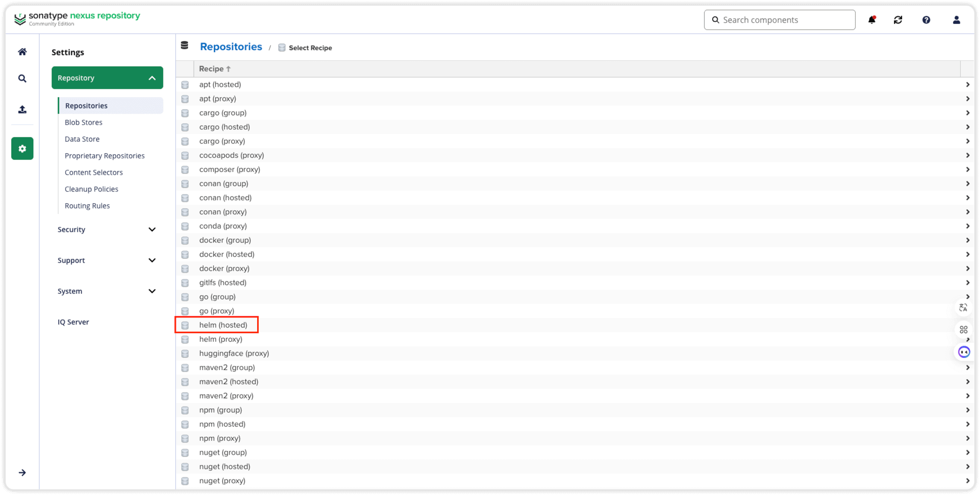Click the database icon beside gitlfs (hosted)
This screenshot has width=980, height=495.
(x=185, y=283)
